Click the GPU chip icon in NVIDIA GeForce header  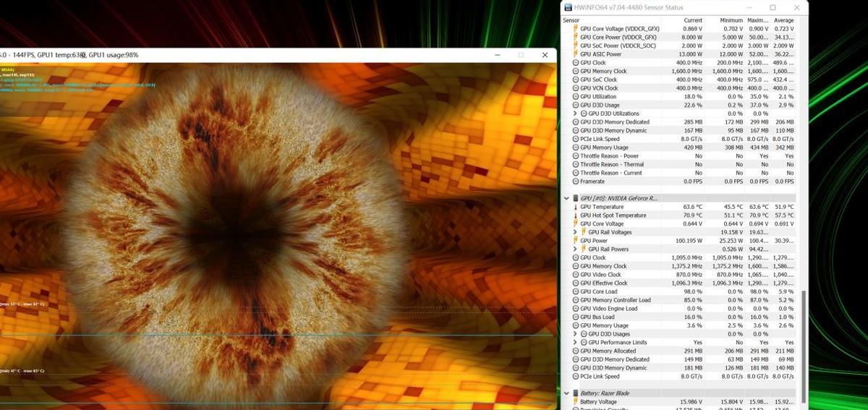[576, 197]
